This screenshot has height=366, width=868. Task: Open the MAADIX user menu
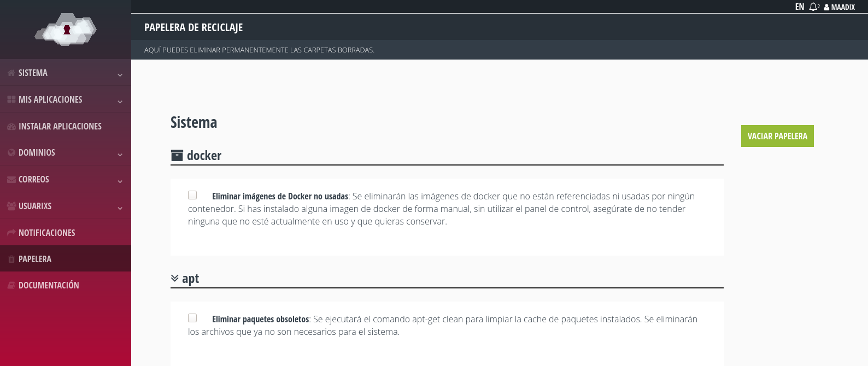pos(840,7)
